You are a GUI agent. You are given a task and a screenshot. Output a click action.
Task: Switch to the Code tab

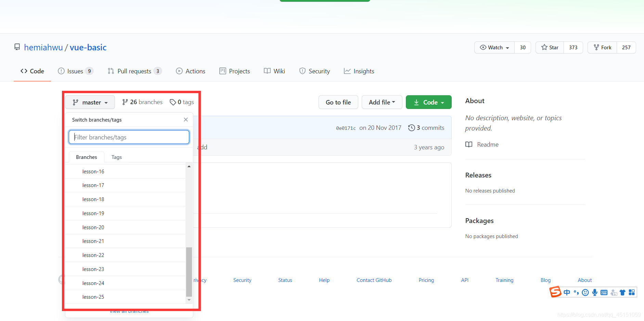pyautogui.click(x=32, y=71)
